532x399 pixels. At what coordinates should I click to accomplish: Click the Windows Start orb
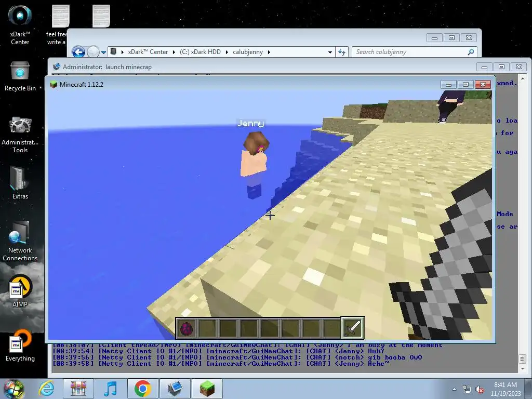14,389
